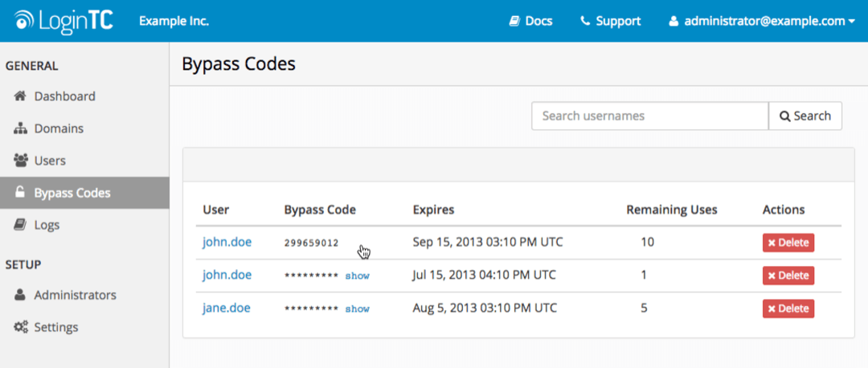
Task: Click the Search button
Action: [805, 117]
